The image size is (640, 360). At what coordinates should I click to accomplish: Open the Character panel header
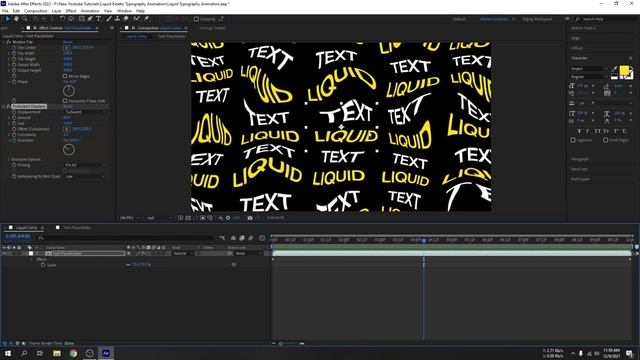tap(579, 58)
